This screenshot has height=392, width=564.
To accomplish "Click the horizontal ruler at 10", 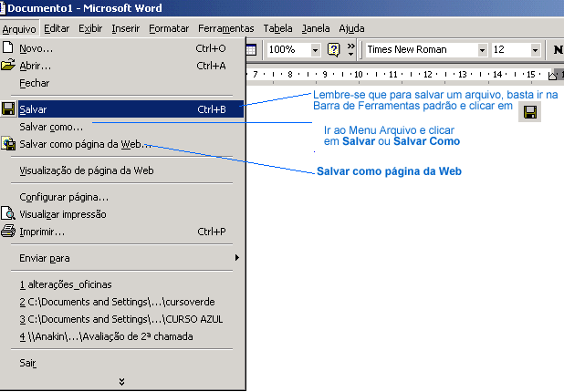I will [359, 75].
